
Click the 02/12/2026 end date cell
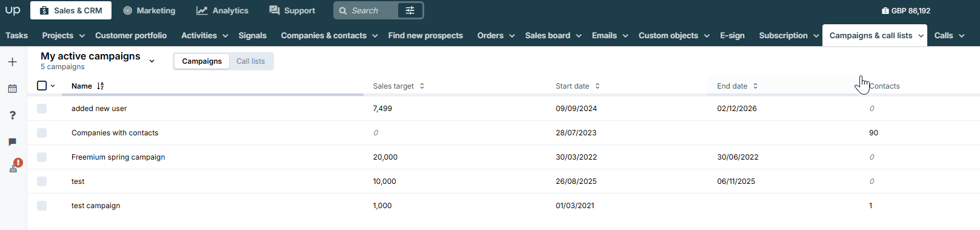point(737,109)
